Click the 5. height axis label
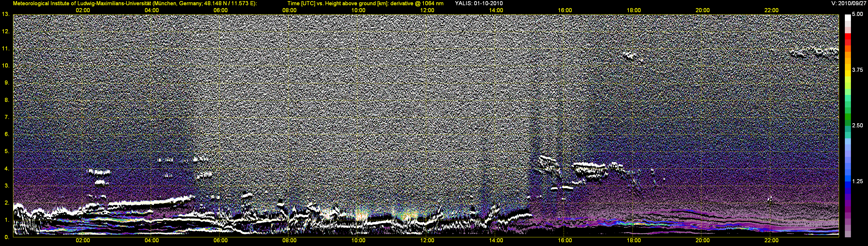Screen dimensions: 868x246 pyautogui.click(x=7, y=151)
